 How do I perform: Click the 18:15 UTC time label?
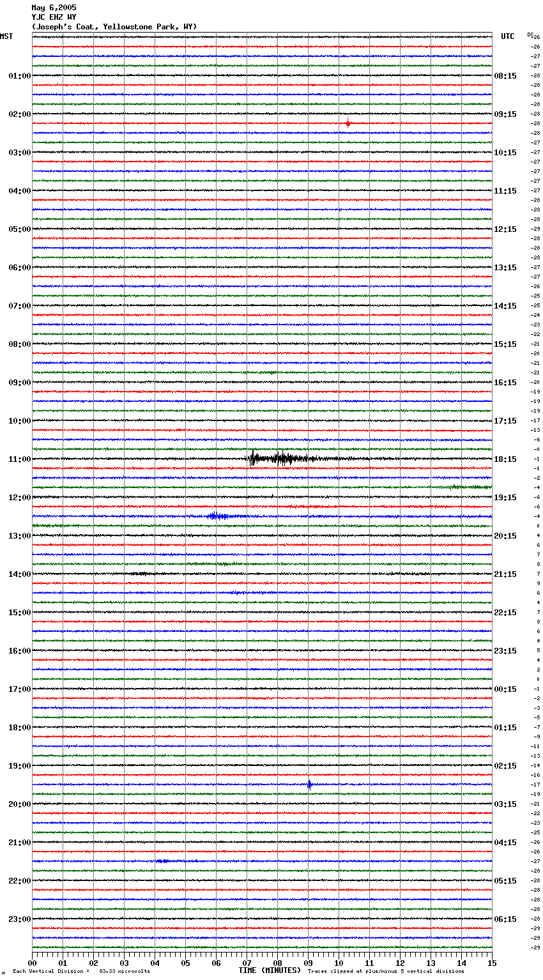[x=505, y=459]
